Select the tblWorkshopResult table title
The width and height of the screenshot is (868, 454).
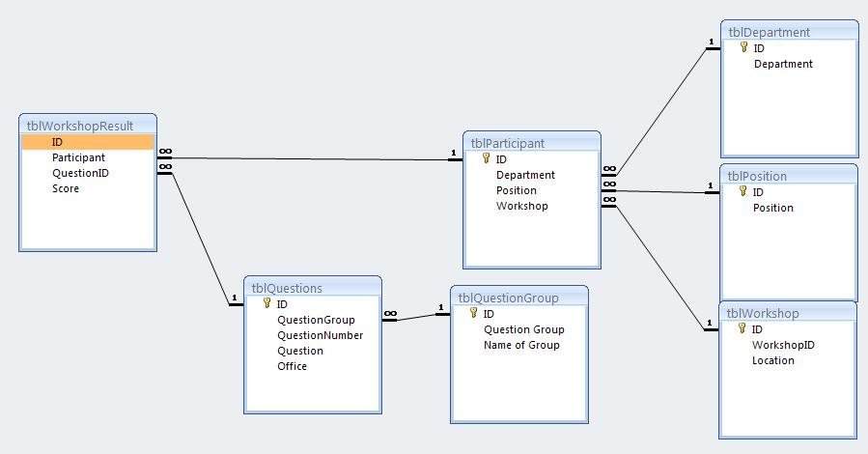click(80, 126)
